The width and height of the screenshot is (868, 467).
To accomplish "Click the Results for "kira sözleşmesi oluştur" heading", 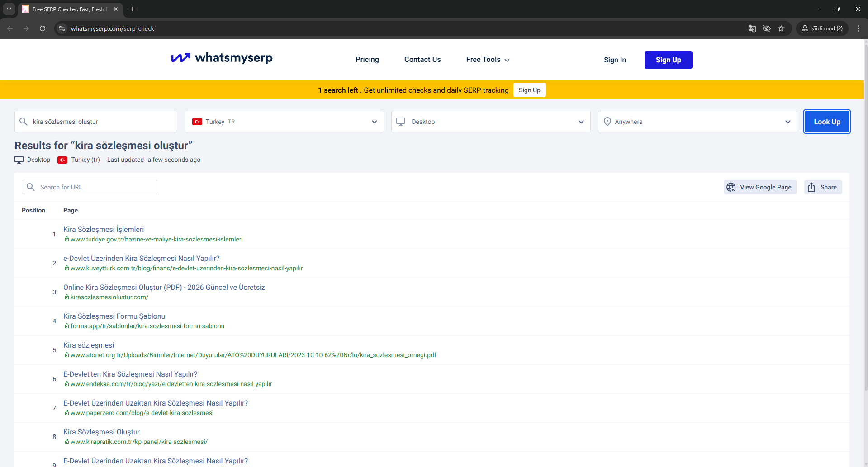I will pos(104,146).
